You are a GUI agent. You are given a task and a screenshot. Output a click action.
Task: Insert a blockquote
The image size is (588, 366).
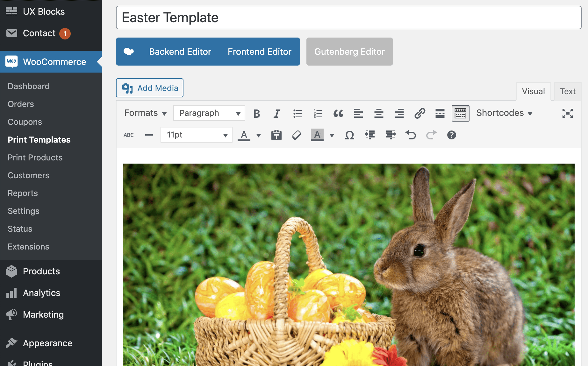338,113
